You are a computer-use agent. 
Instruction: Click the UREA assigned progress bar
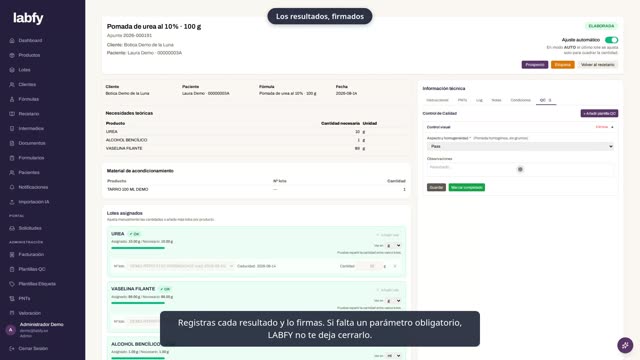[138, 248]
